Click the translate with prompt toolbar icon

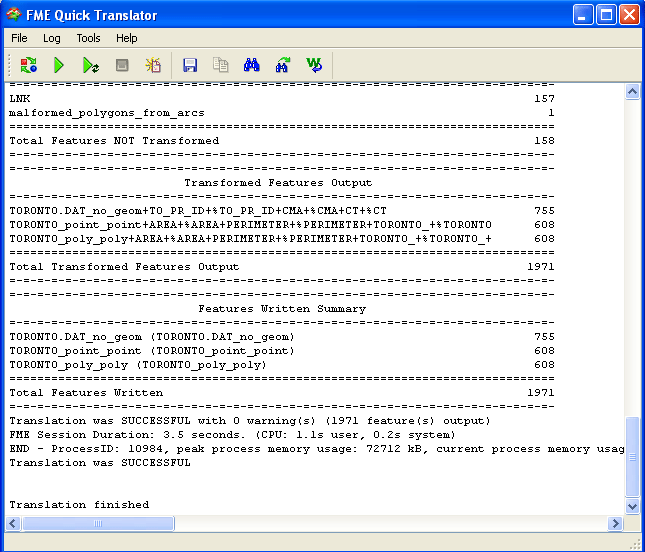pos(29,65)
